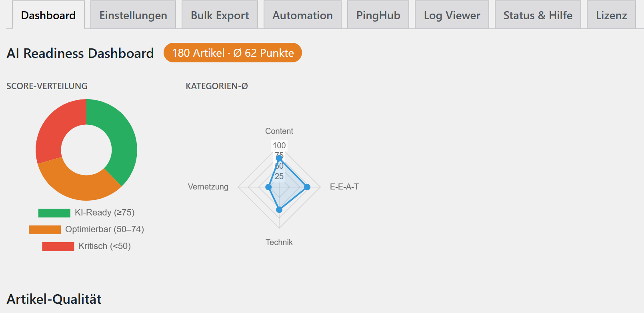Click the Technik radar data point
644x313 pixels.
point(279,209)
